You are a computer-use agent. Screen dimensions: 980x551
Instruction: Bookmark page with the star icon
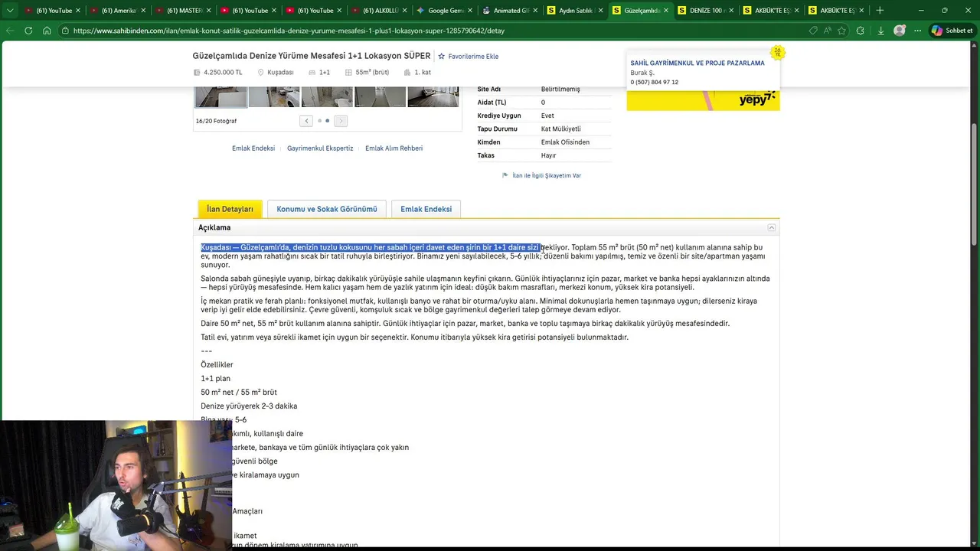point(842,31)
